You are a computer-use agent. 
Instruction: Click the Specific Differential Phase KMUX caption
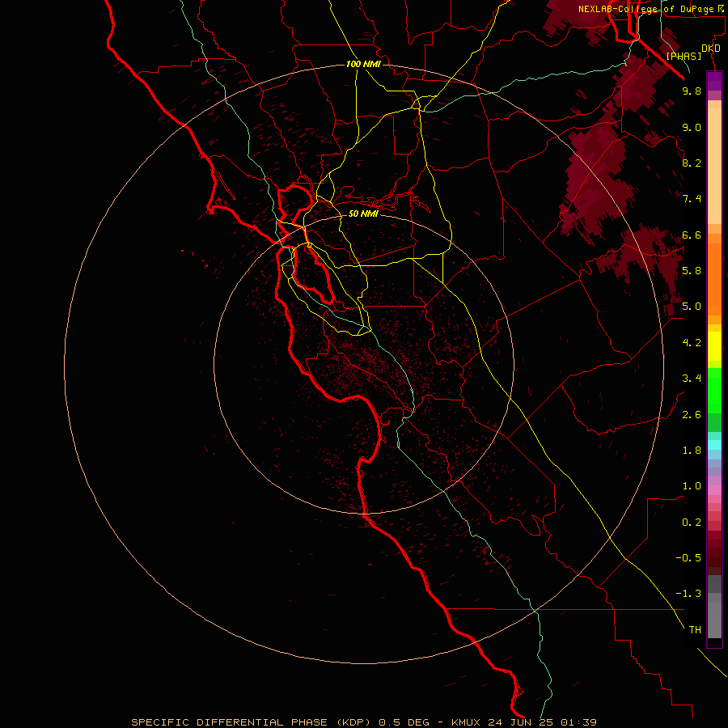pos(363,722)
